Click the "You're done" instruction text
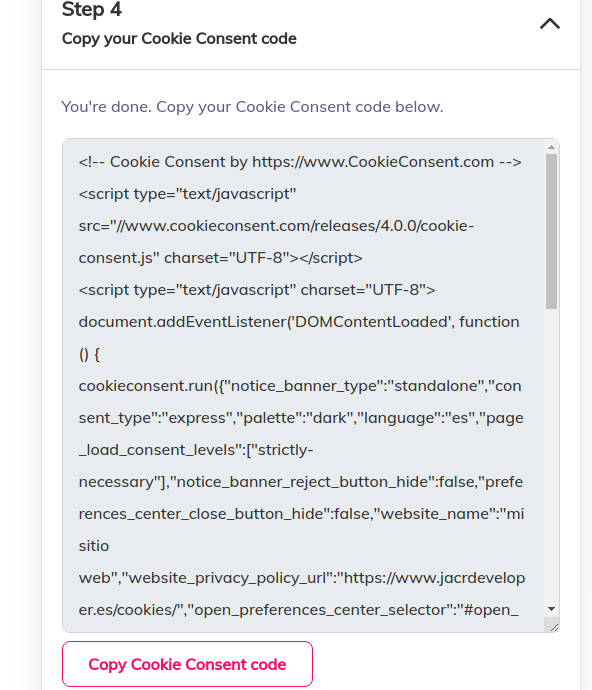The width and height of the screenshot is (592, 690). pos(253,107)
